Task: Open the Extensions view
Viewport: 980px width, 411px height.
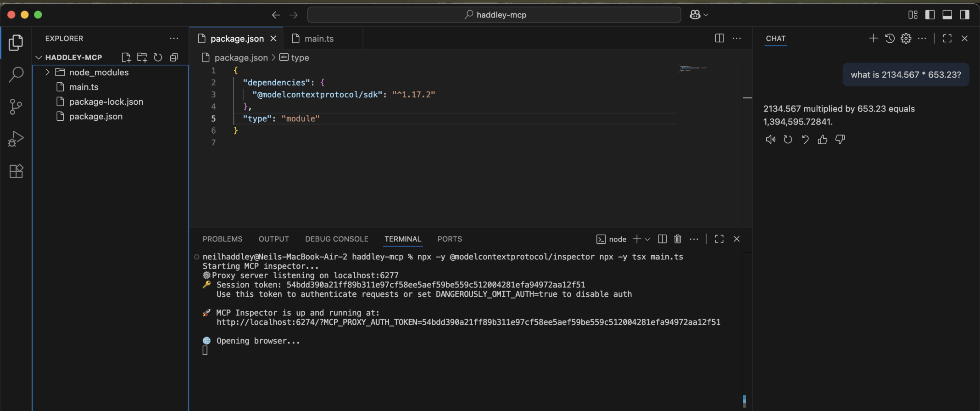Action: tap(16, 171)
